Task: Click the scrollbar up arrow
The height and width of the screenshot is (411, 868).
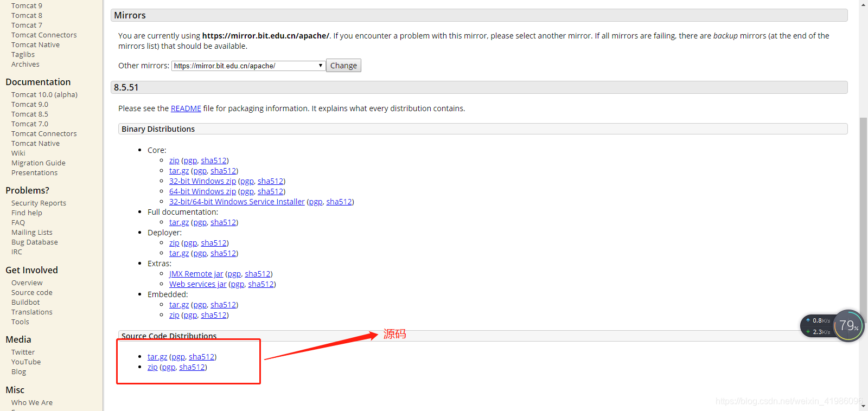Action: click(x=863, y=4)
